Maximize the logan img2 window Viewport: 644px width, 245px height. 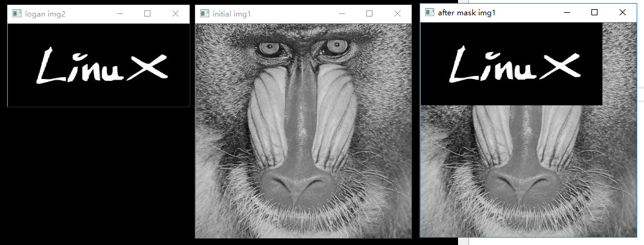click(x=147, y=13)
